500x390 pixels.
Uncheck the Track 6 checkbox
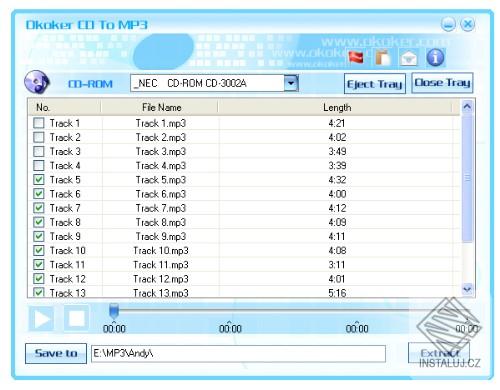coord(39,194)
